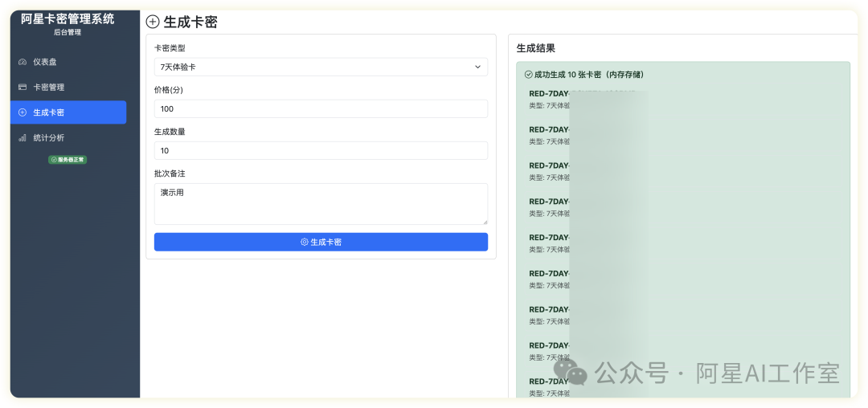Viewport: 868px width, 408px height.
Task: Click the 卡密类型 field label
Action: [x=170, y=49]
